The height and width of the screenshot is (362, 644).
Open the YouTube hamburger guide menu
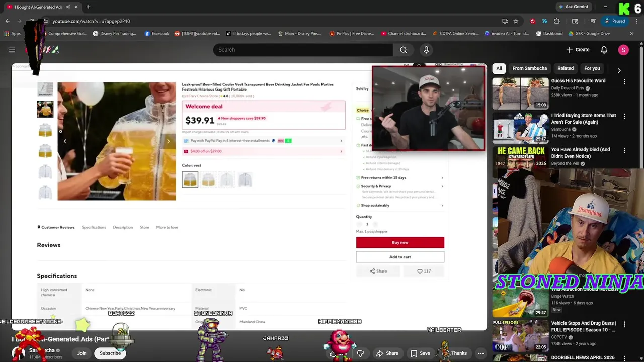[x=12, y=50]
